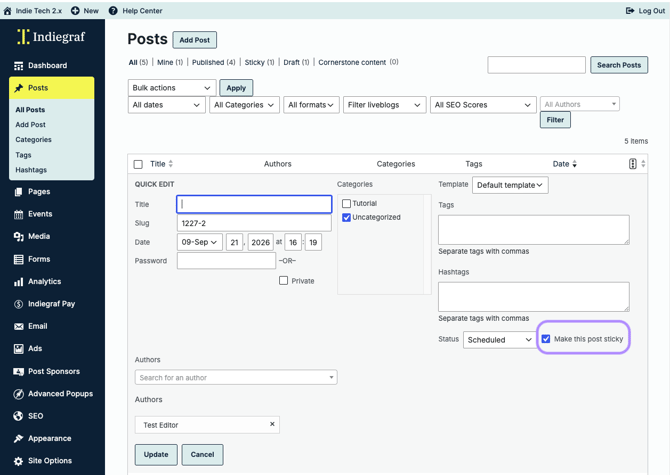Show Draft posts filter

(296, 62)
